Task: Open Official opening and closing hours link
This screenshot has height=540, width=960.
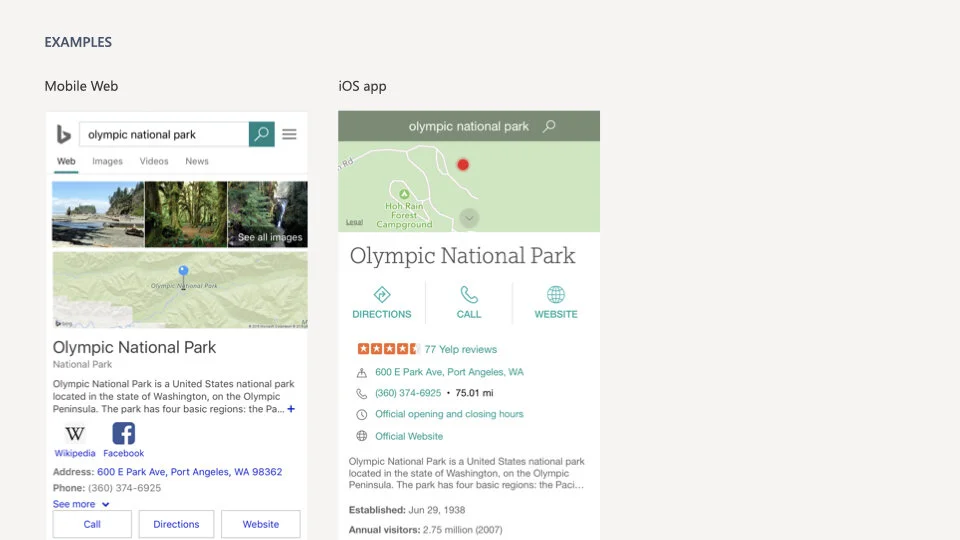Action: pyautogui.click(x=449, y=414)
